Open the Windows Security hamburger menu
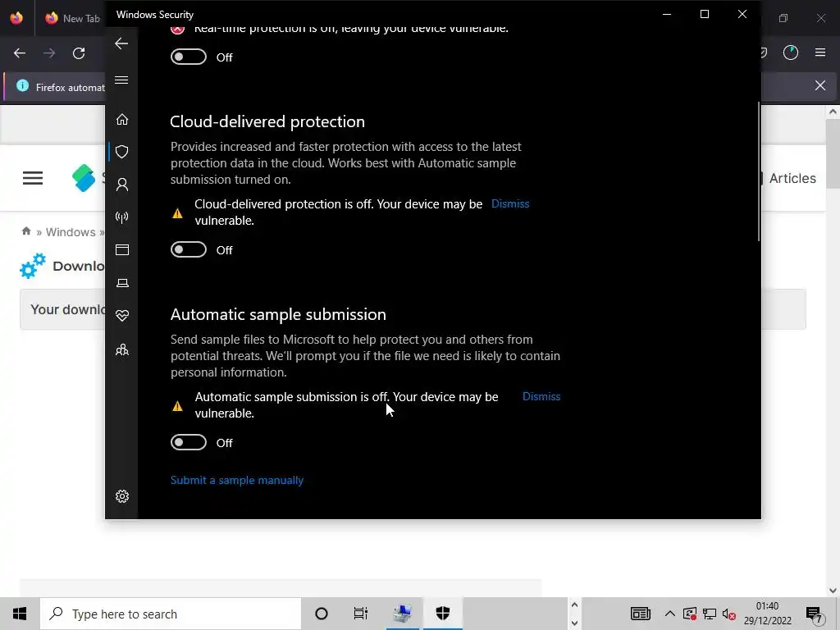Screen dimensions: 840x630 (121, 80)
